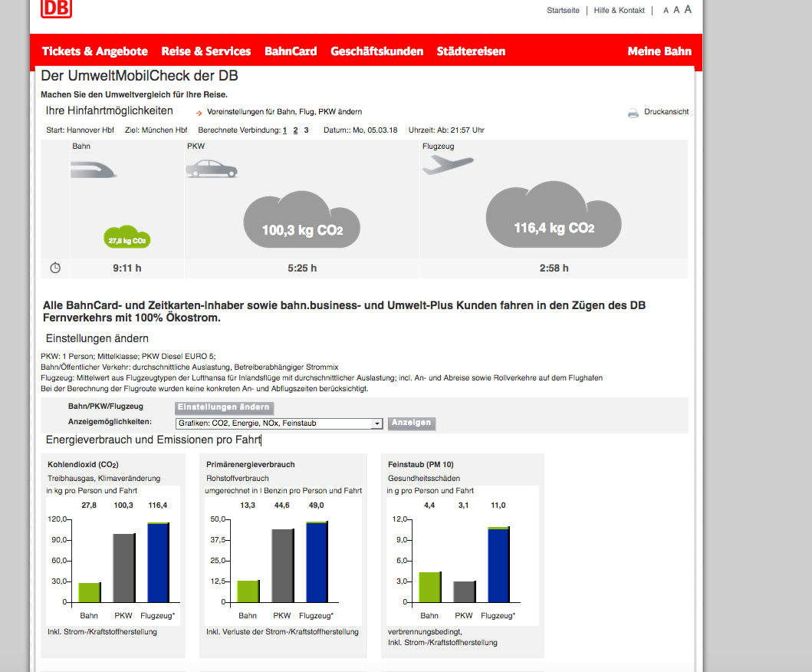Viewport: 812px width, 672px height.
Task: Click the grey PKW bar in Feinstaub chart
Action: 465,591
